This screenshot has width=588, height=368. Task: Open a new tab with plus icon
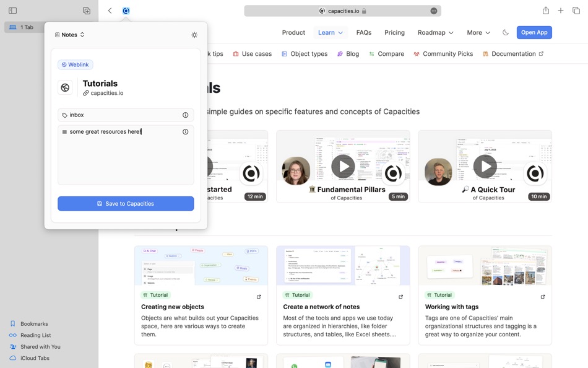coord(561,11)
